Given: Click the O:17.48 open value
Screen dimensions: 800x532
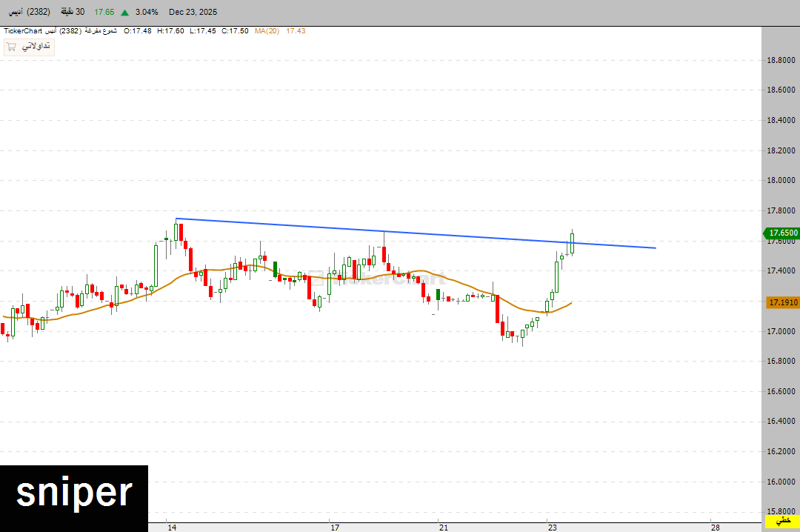Looking at the screenshot, I should point(138,31).
